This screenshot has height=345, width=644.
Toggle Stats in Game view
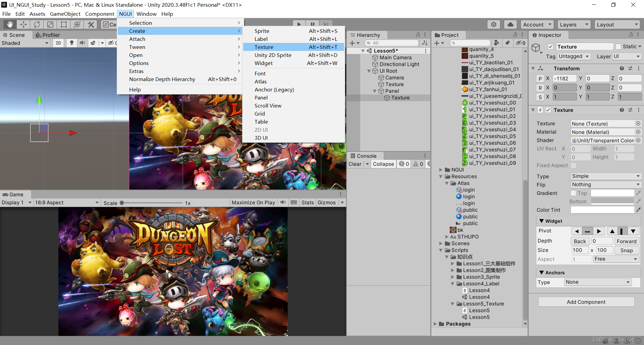coord(308,202)
